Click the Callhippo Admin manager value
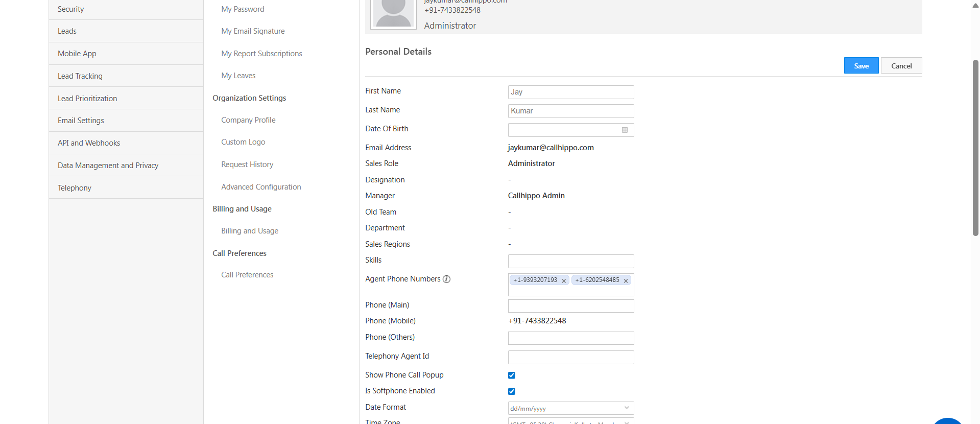This screenshot has width=980, height=424. (536, 196)
